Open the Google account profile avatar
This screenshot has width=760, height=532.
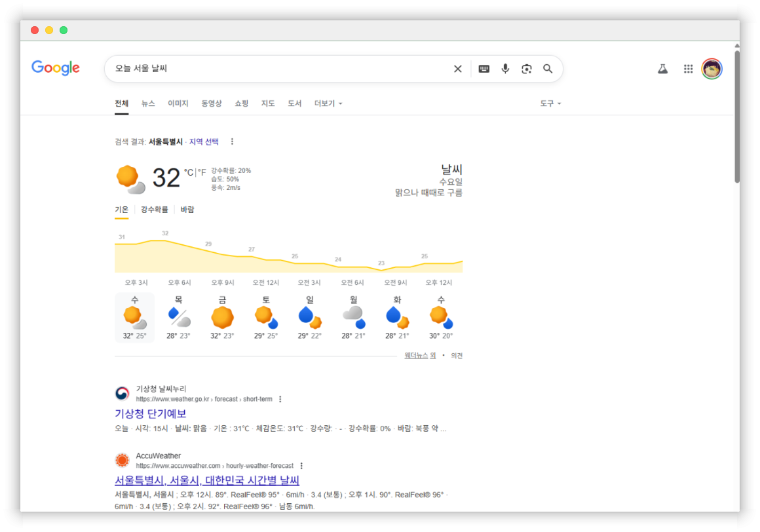pyautogui.click(x=712, y=69)
